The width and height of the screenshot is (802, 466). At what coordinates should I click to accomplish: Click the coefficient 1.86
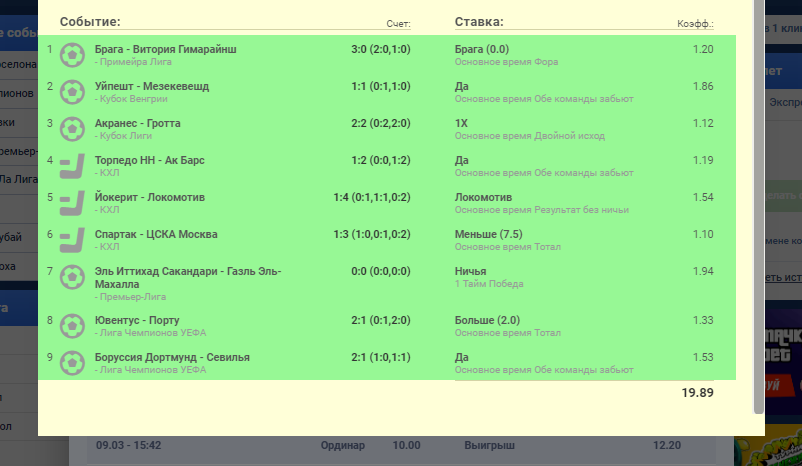[703, 86]
